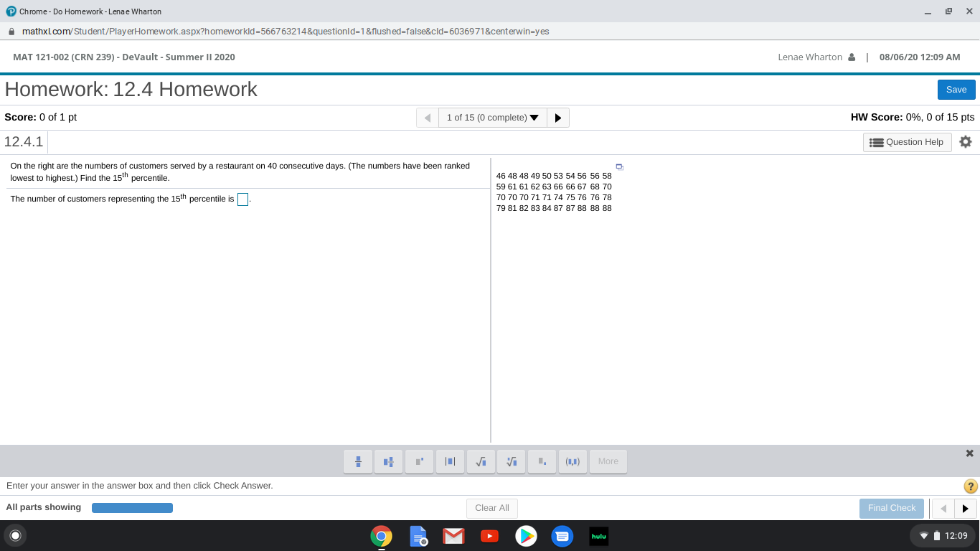This screenshot has width=980, height=551.
Task: Click the answer input box for the percentile
Action: tap(242, 199)
